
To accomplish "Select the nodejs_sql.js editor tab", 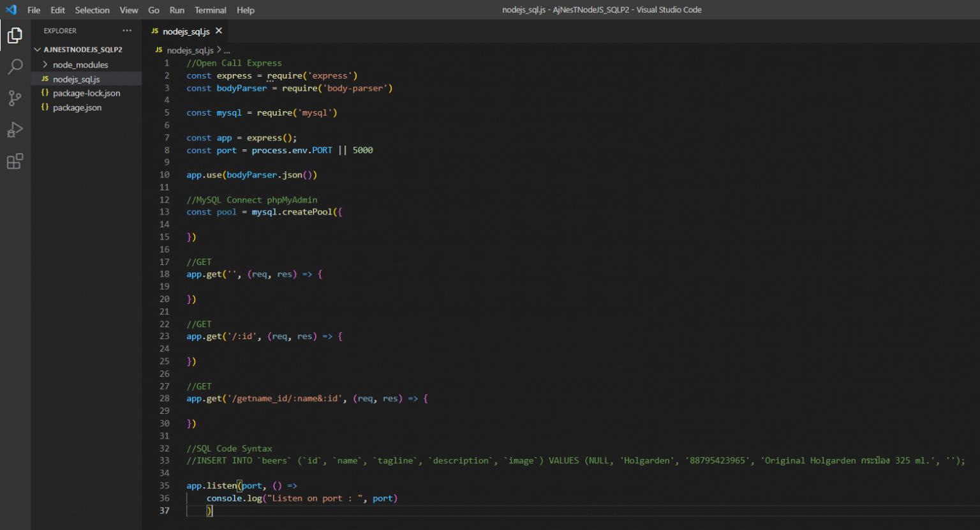I will (186, 31).
